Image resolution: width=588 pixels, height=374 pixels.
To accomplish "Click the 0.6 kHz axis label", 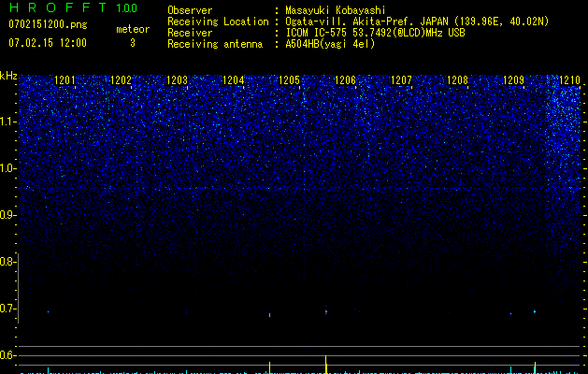I will tap(7, 355).
